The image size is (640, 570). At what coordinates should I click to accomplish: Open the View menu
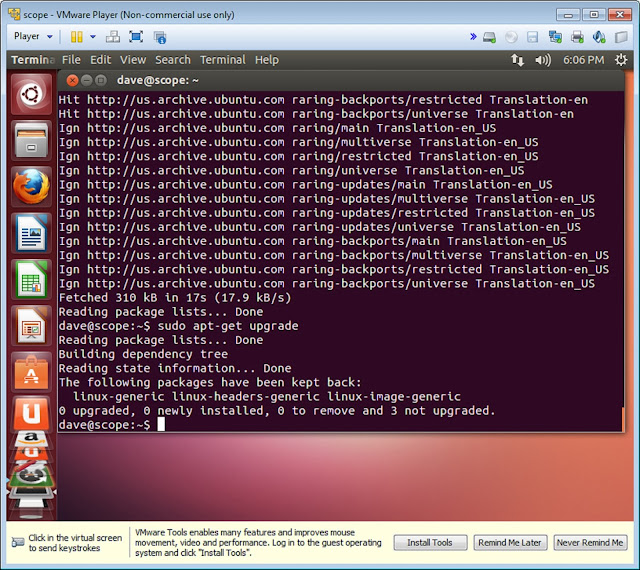coord(133,60)
